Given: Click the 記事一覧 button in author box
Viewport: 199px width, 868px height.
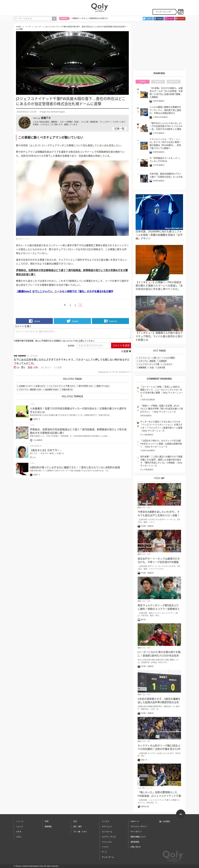Looking at the screenshot, I should pyautogui.click(x=119, y=129).
